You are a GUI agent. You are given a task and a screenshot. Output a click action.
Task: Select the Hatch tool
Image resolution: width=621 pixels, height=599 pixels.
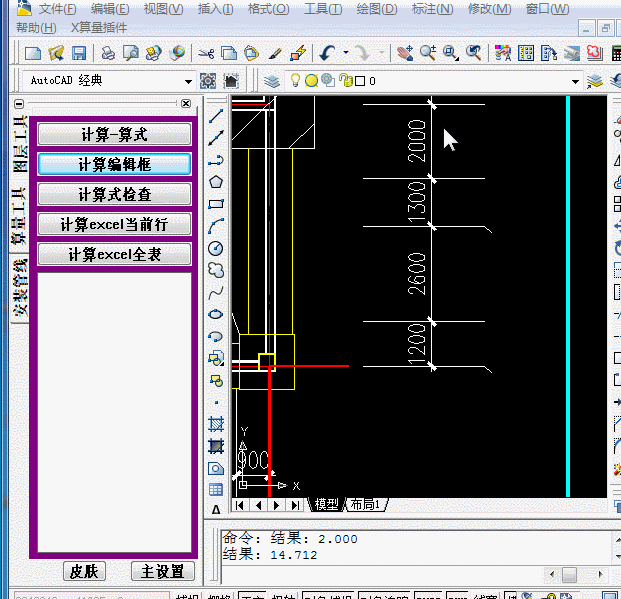point(216,424)
